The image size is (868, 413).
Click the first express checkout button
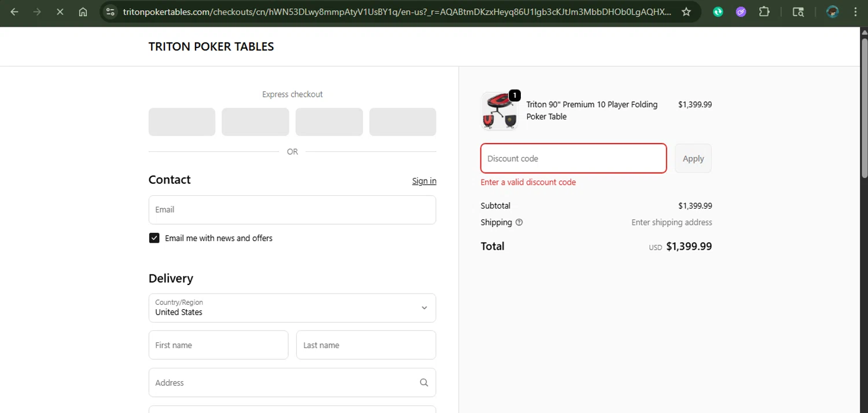tap(182, 122)
